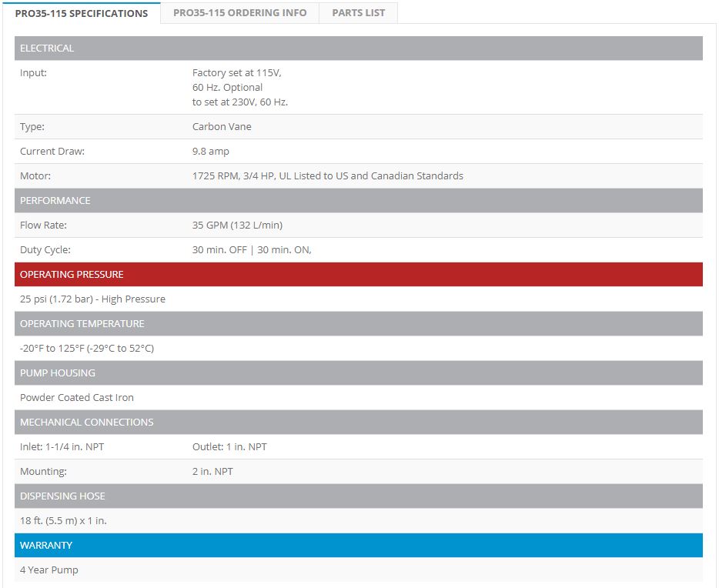
Task: Click '60 Hz. Optional' input text
Action: point(227,88)
